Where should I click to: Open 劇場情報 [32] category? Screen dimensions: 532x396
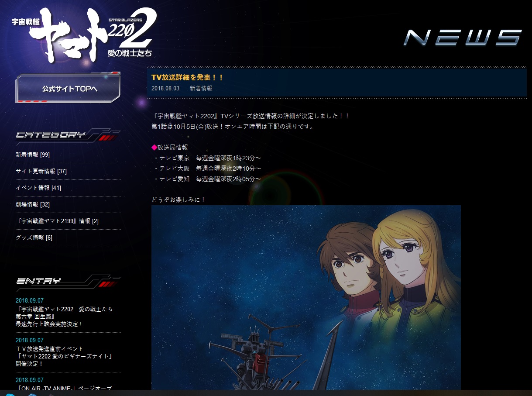click(33, 204)
